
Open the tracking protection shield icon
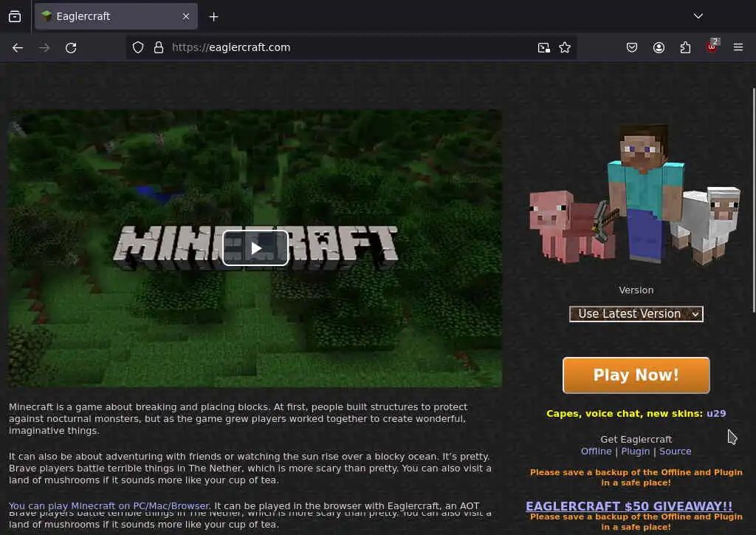click(138, 47)
